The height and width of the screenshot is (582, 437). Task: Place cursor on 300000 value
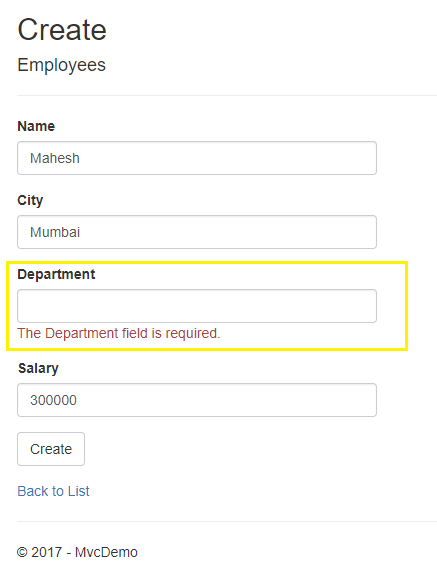click(53, 400)
